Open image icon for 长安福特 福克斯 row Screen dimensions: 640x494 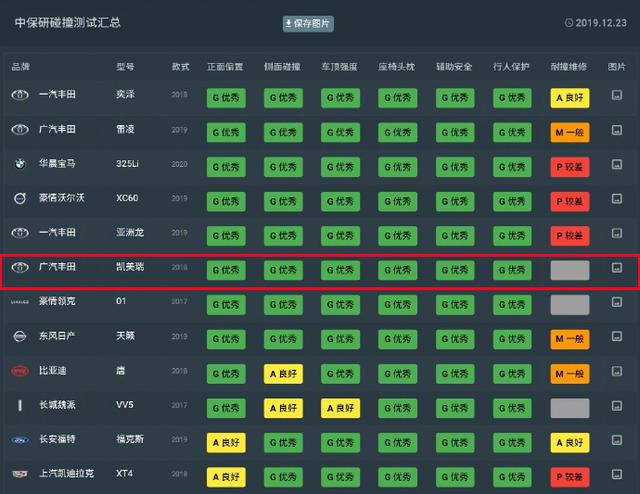click(617, 440)
